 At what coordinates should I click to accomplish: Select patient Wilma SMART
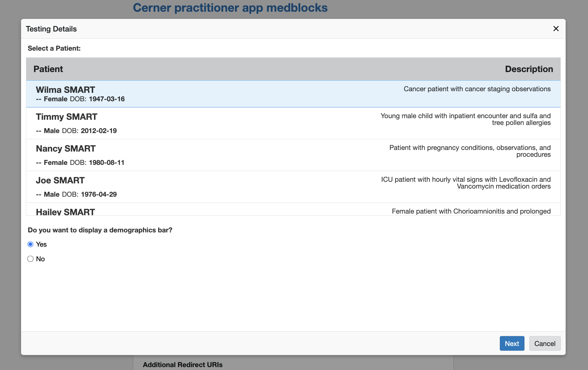point(293,94)
